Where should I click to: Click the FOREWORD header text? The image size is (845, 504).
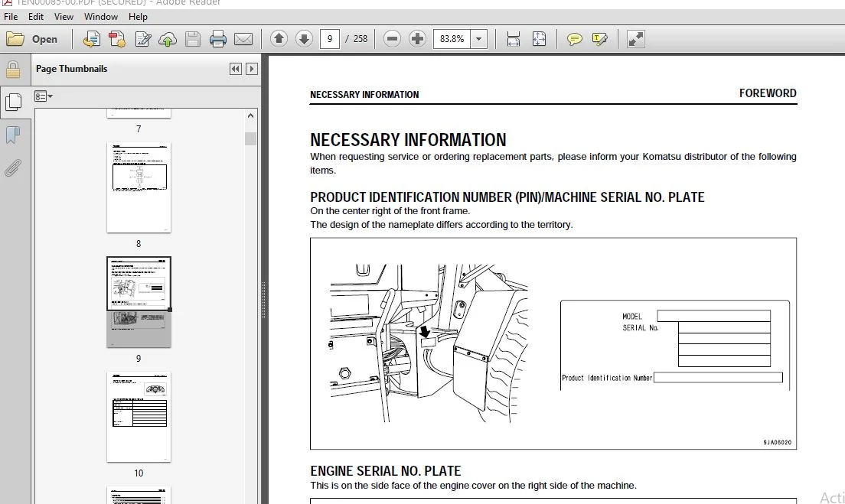(x=768, y=93)
